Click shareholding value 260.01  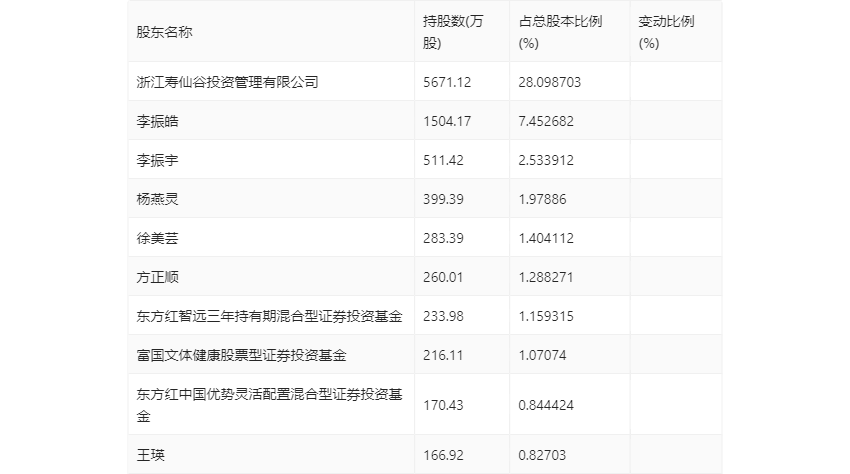point(443,277)
